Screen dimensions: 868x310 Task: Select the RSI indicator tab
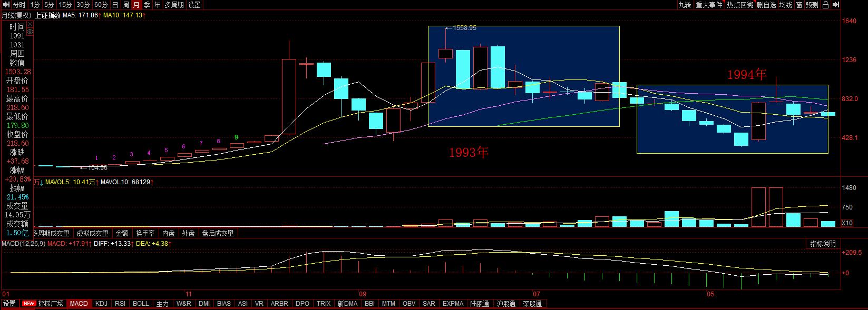coord(120,304)
